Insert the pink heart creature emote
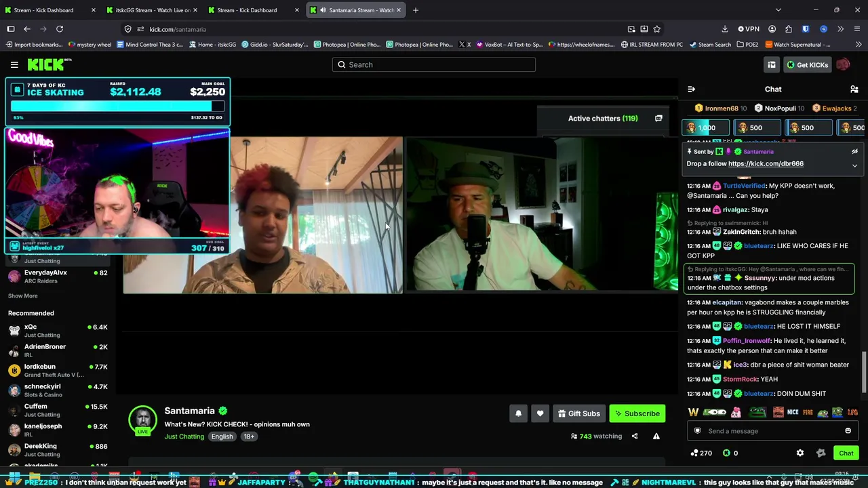The image size is (868, 488). pyautogui.click(x=736, y=412)
